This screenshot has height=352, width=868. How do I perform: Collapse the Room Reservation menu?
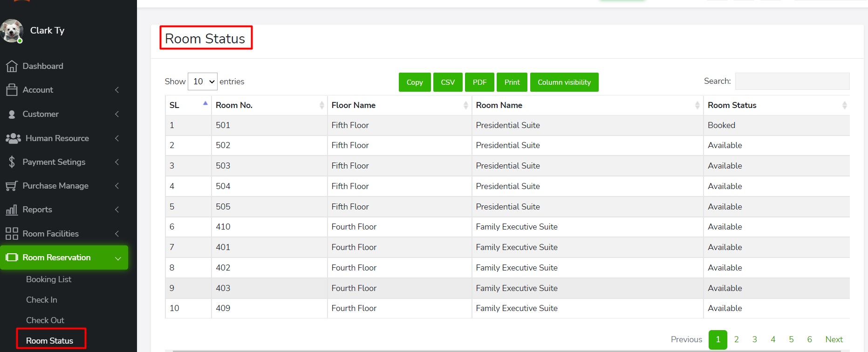[x=118, y=258]
